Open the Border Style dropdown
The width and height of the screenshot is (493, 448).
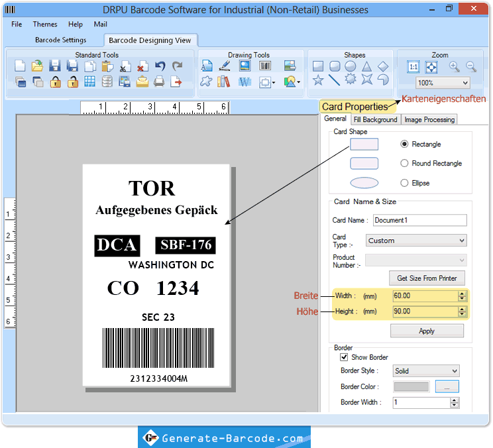tap(455, 371)
